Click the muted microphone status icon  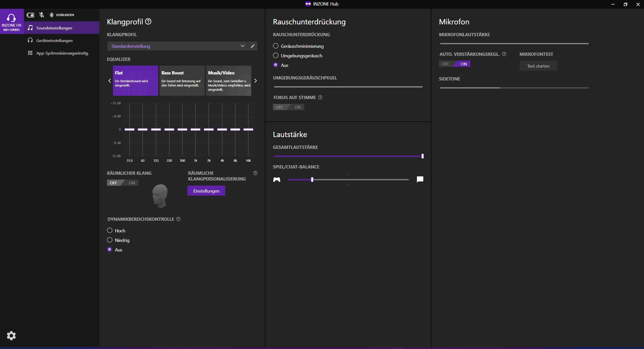point(42,15)
